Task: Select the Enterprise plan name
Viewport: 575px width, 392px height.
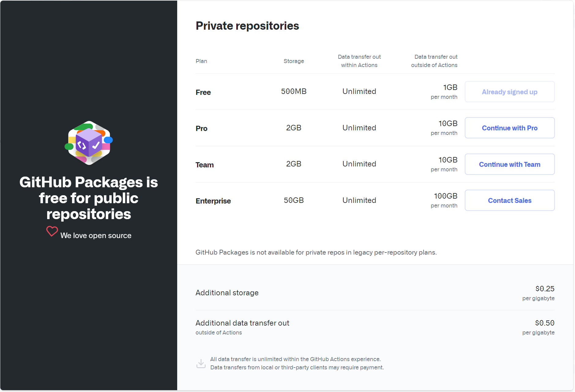Action: (213, 201)
